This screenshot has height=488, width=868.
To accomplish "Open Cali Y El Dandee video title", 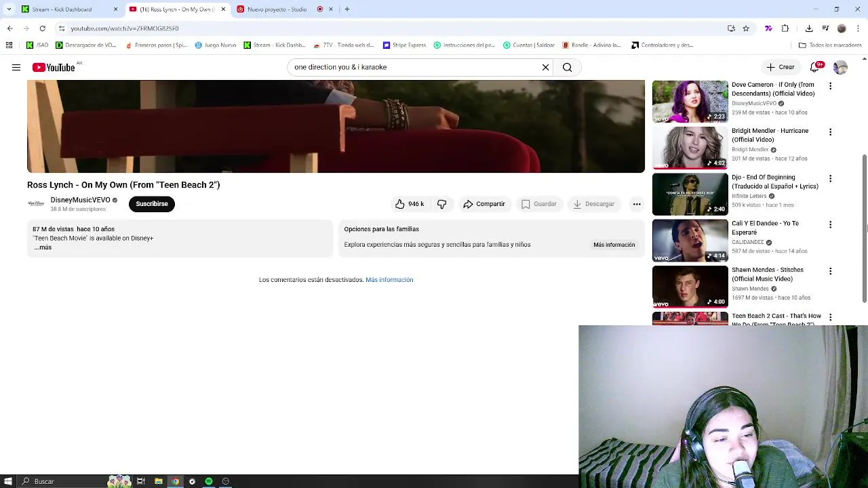I will [x=765, y=228].
